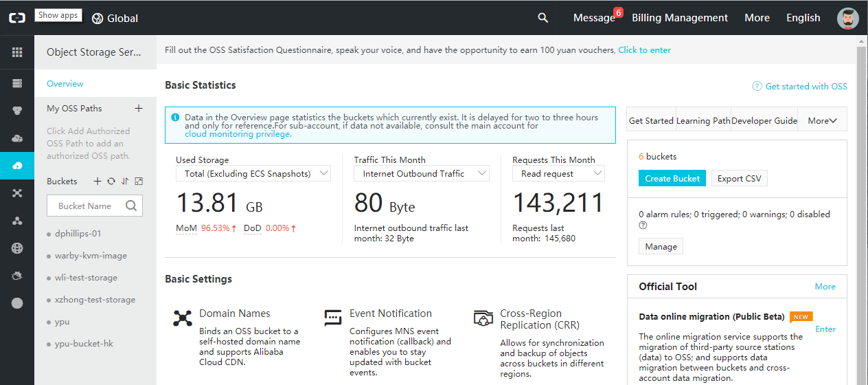Click the server icon in left sidebar
The width and height of the screenshot is (868, 385).
[17, 83]
